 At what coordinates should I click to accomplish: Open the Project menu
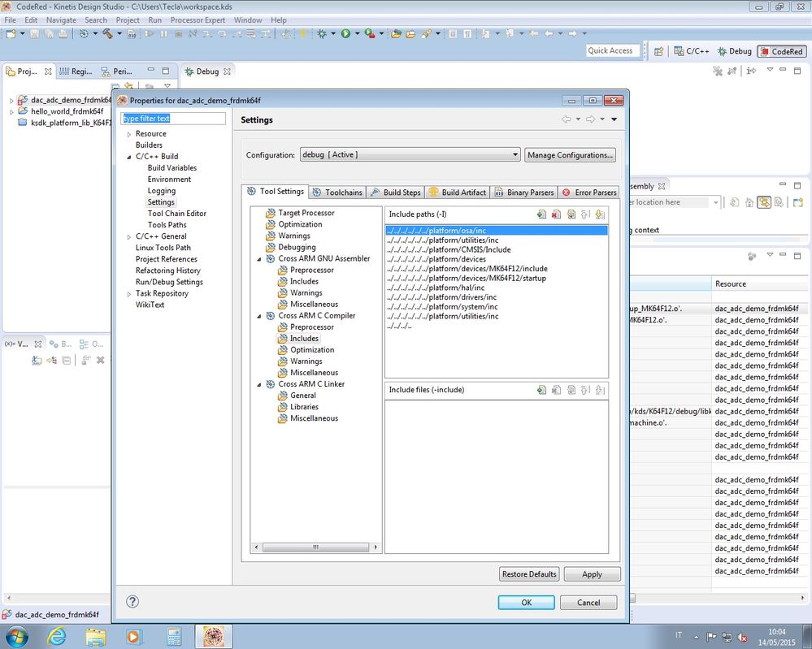point(128,20)
